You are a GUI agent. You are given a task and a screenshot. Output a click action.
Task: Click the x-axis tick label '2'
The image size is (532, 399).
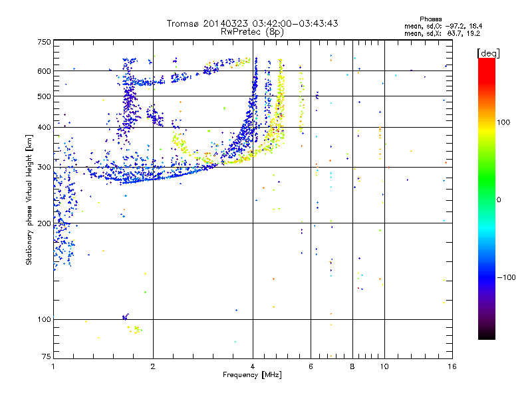point(153,366)
